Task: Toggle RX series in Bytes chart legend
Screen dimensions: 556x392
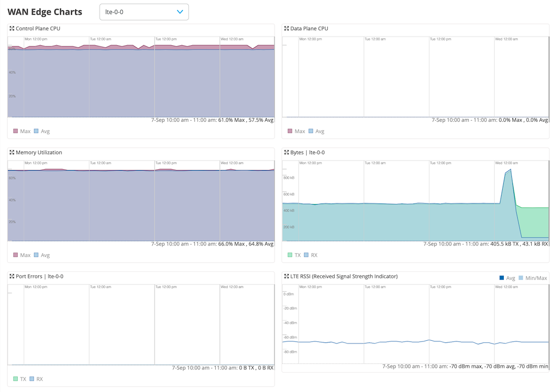Action: (311, 255)
